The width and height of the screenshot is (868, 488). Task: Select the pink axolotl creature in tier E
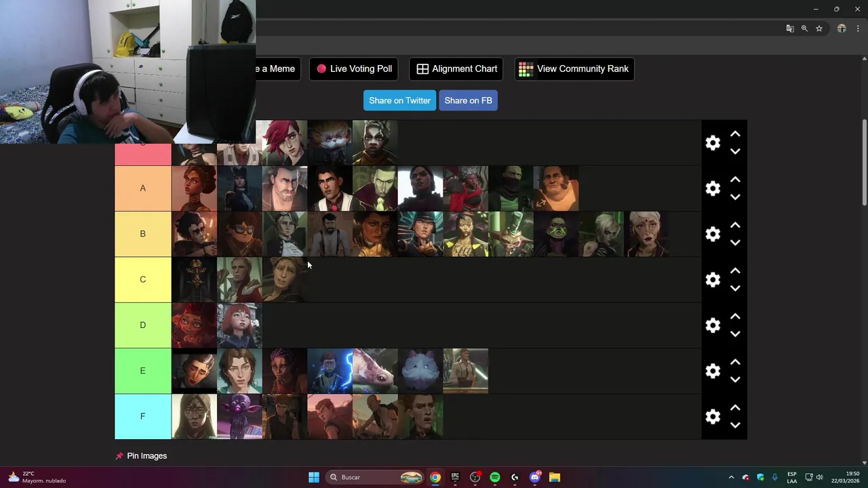[x=375, y=371]
